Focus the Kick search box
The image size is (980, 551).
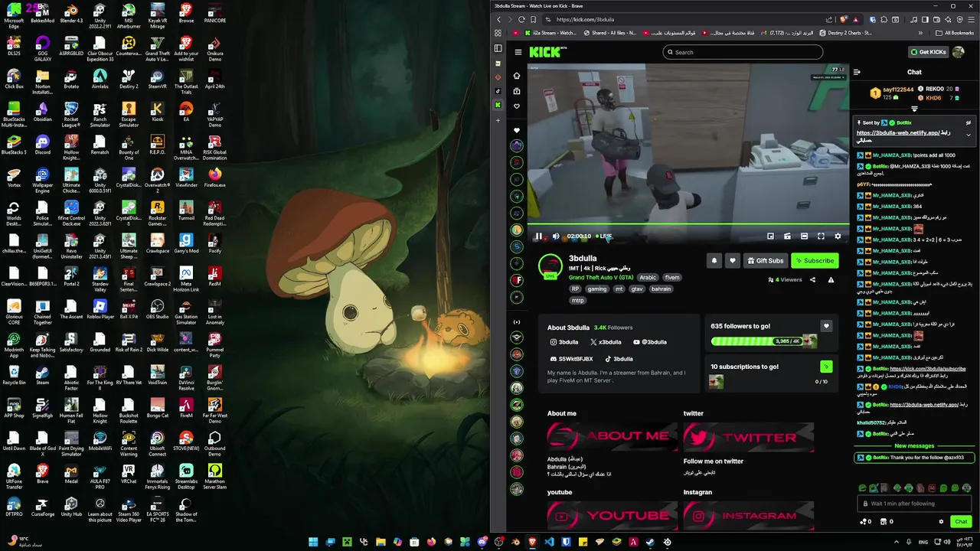(x=743, y=52)
